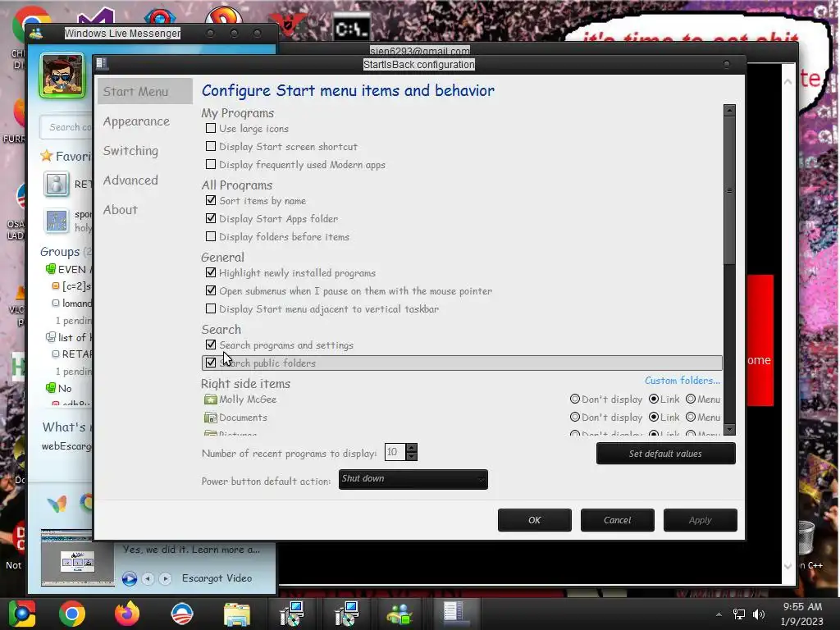
Task: Toggle Open submenus when I pause option
Action: pyautogui.click(x=211, y=291)
